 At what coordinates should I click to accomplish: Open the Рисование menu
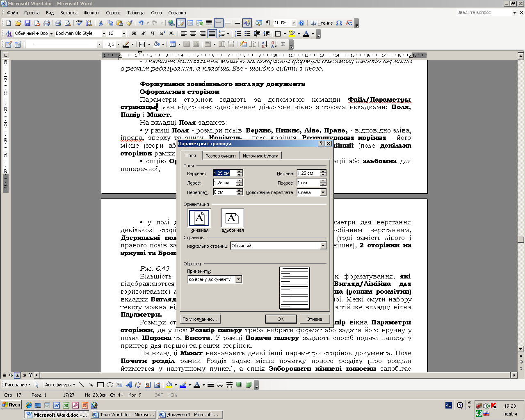(x=18, y=385)
